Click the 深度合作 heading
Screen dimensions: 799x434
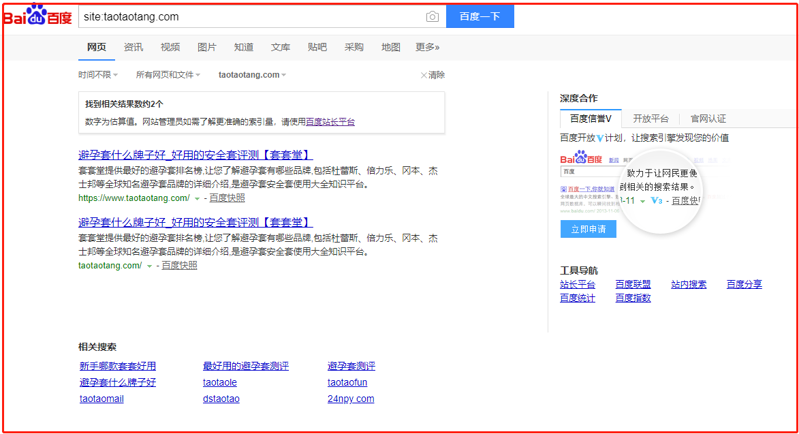coord(578,98)
